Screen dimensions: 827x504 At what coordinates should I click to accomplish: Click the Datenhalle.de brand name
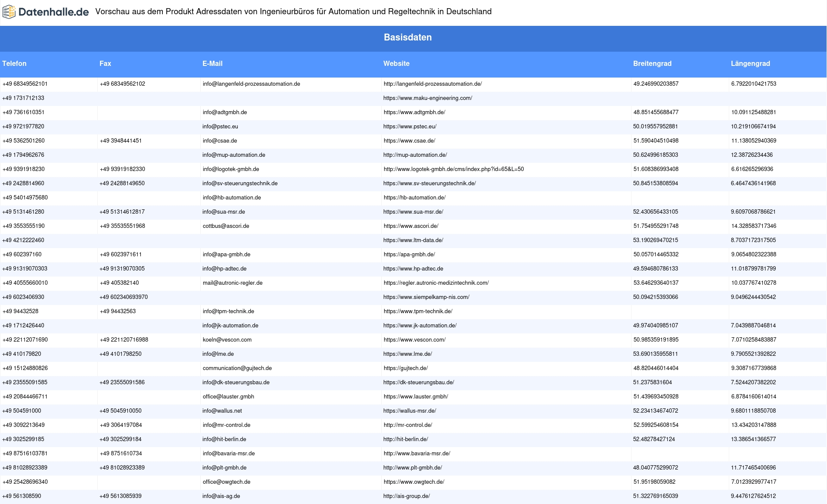[x=54, y=12]
